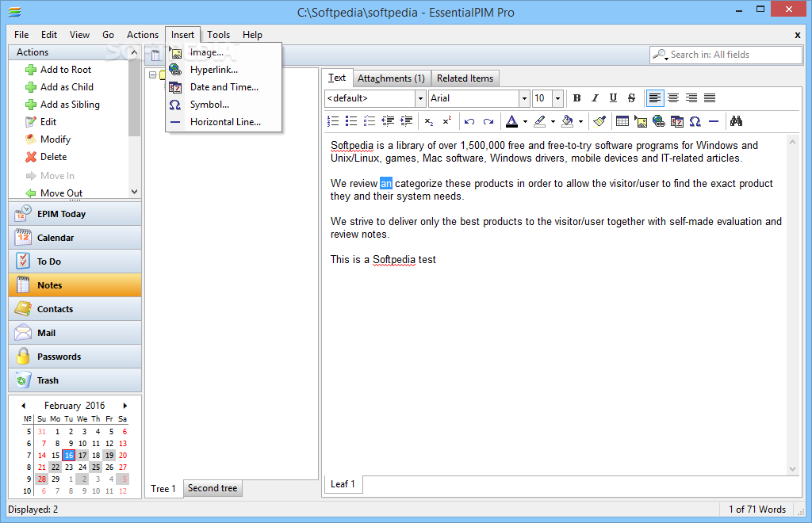This screenshot has width=812, height=523.
Task: Open the fill color dropdown arrow
Action: pos(580,121)
